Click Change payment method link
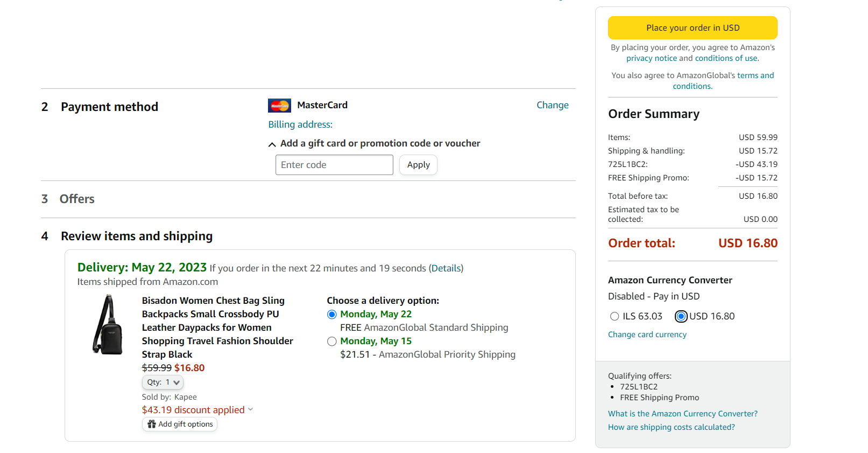 (552, 105)
